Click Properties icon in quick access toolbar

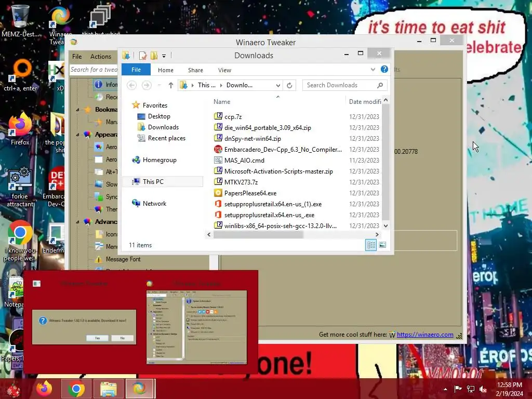[x=143, y=55]
